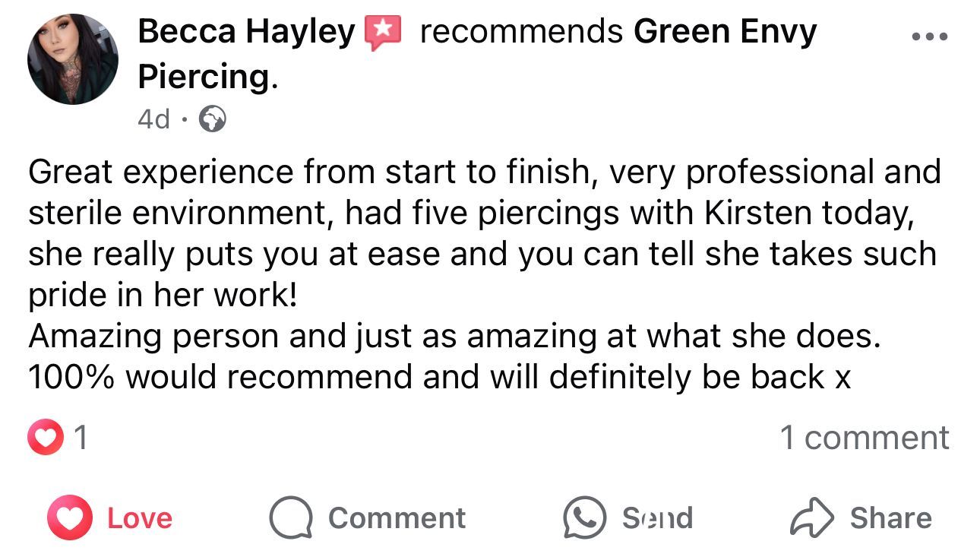980x557 pixels.
Task: Click the Becca Hayley name link
Action: coord(246,32)
